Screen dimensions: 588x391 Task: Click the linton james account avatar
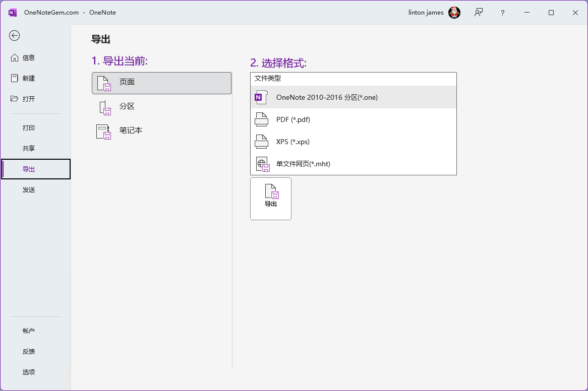[454, 13]
